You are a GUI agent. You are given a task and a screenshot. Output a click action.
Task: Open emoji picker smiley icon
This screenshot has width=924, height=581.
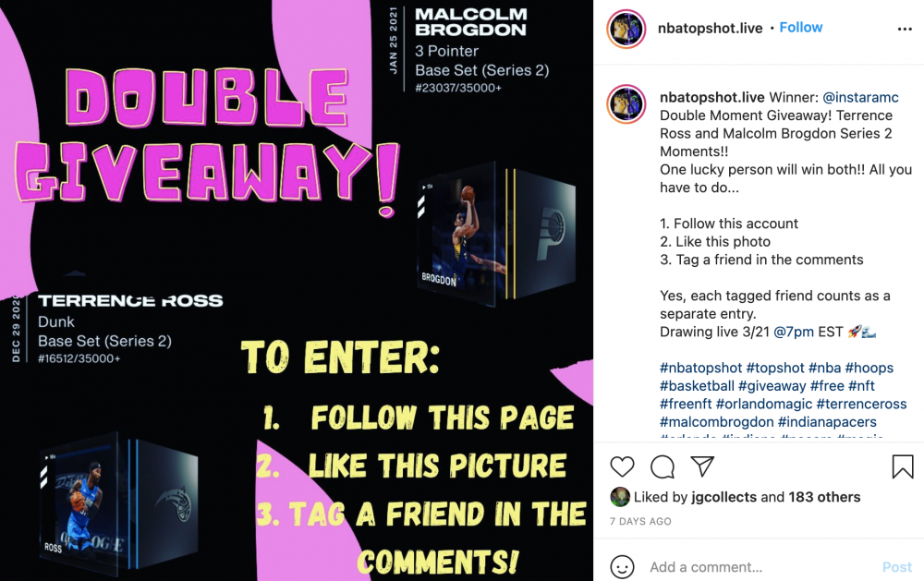[x=622, y=567]
